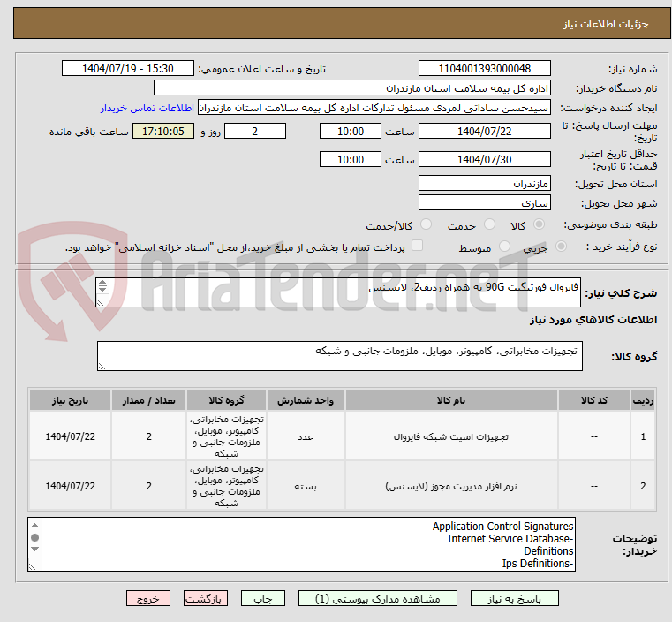
Task: Click row cell نرم افزار مدیریت مجوز (لایسنس)
Action: coord(451,486)
